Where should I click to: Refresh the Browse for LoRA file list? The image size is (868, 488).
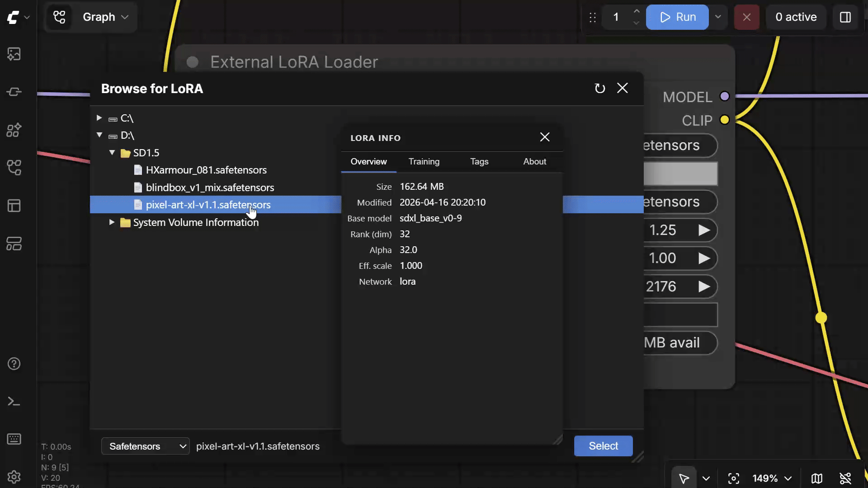coord(600,89)
